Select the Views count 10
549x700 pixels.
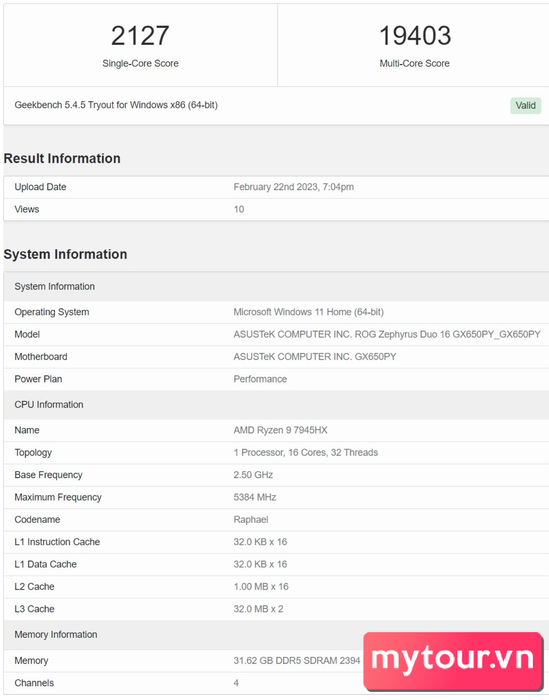point(239,209)
